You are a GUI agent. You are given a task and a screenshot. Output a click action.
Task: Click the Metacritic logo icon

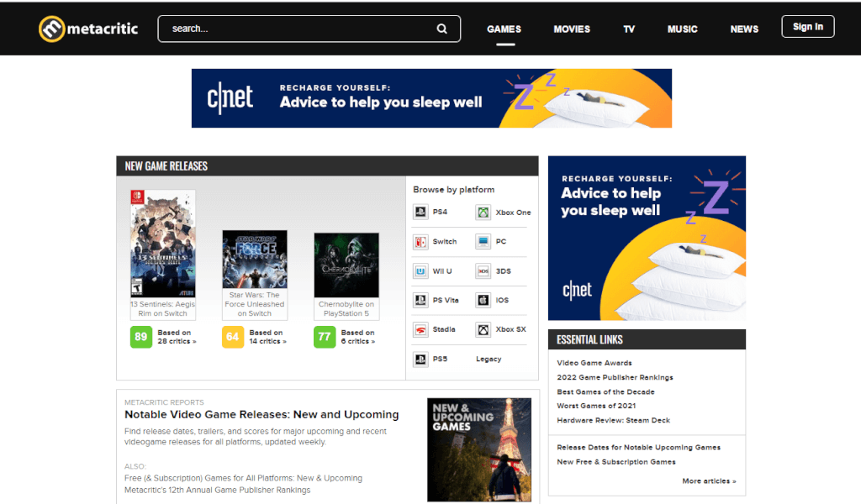[51, 29]
